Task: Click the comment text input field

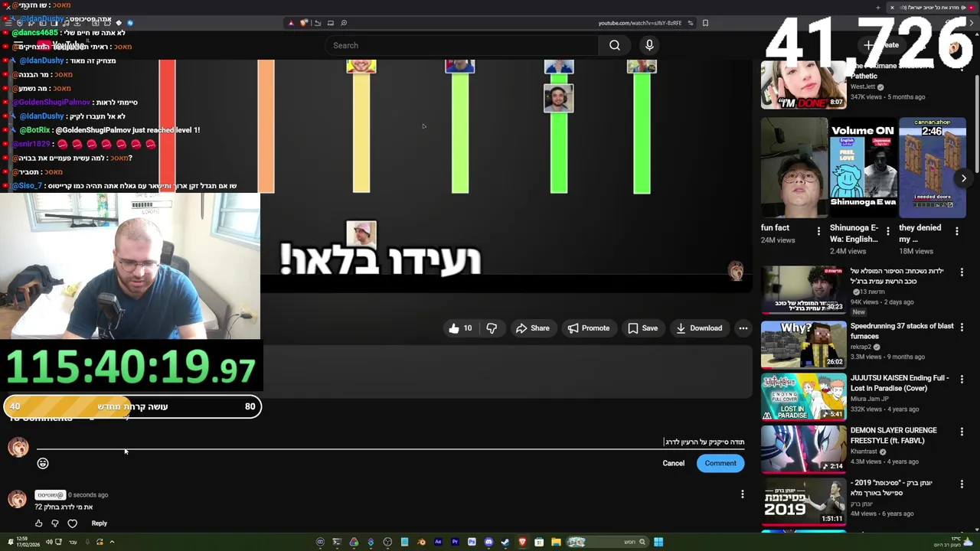Action: (390, 442)
